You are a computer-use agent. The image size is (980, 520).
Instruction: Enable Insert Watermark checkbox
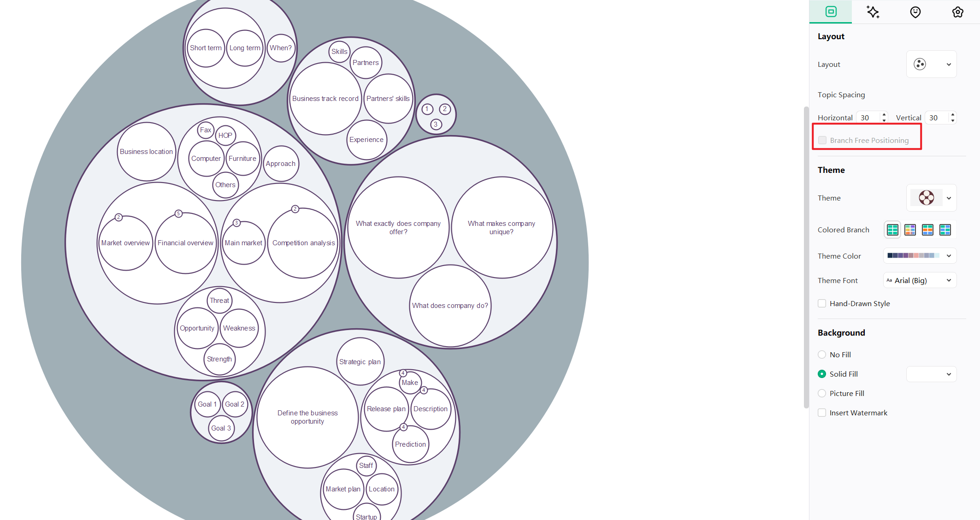pyautogui.click(x=822, y=412)
